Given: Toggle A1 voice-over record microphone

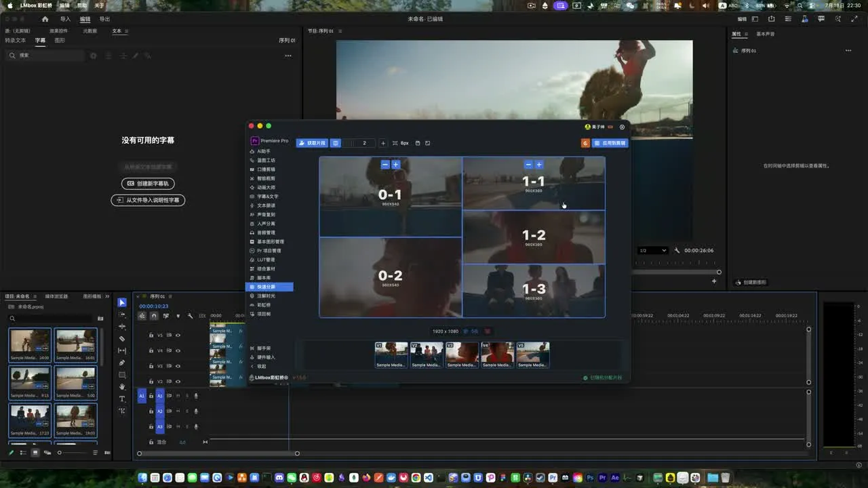Looking at the screenshot, I should coord(196,395).
